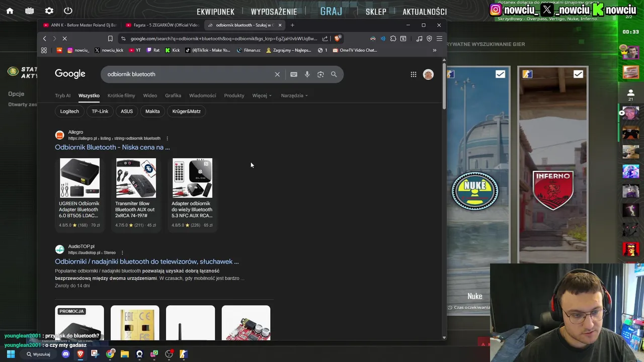Submit search with the magnifier icon
The width and height of the screenshot is (644, 362).
tap(334, 74)
